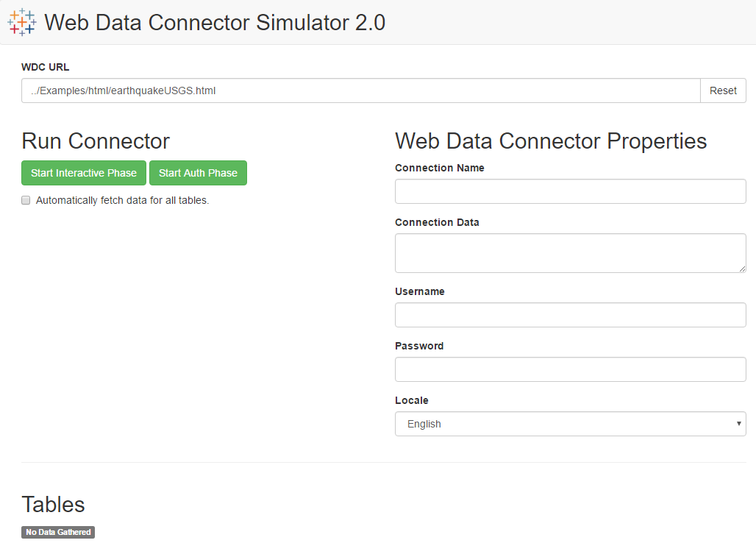The width and height of the screenshot is (756, 543).
Task: Click the Start Interactive Phase button
Action: 83,173
